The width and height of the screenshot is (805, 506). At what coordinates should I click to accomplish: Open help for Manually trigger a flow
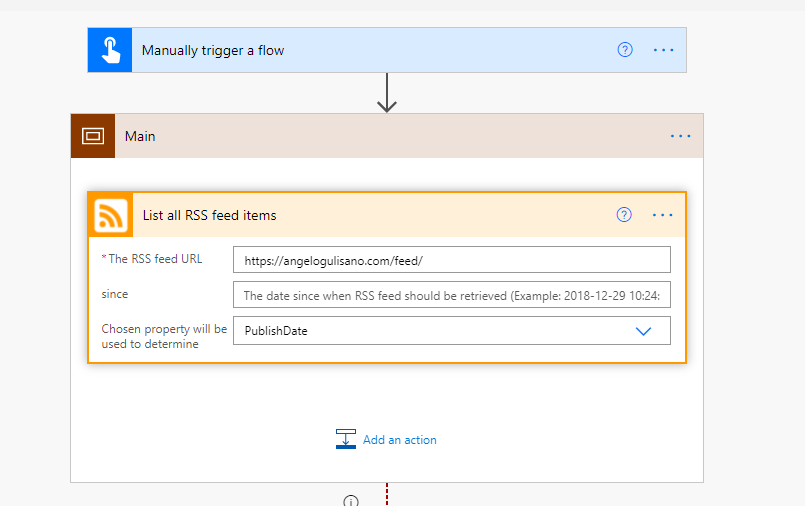tap(625, 50)
